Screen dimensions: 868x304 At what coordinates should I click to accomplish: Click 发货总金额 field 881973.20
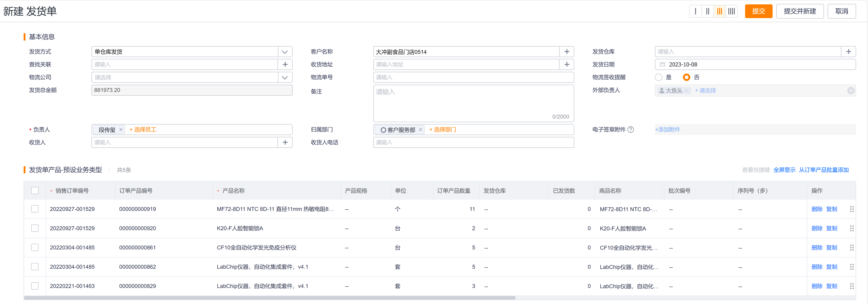coord(192,90)
